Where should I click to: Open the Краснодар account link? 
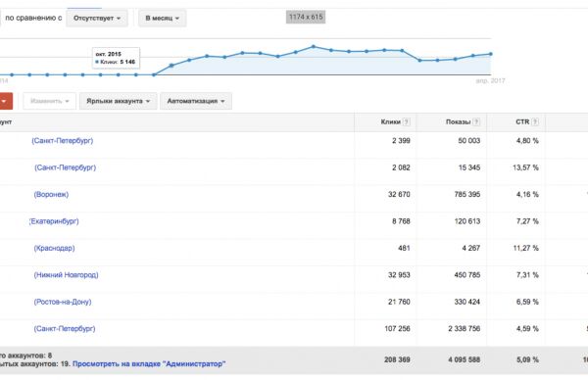[x=54, y=248]
